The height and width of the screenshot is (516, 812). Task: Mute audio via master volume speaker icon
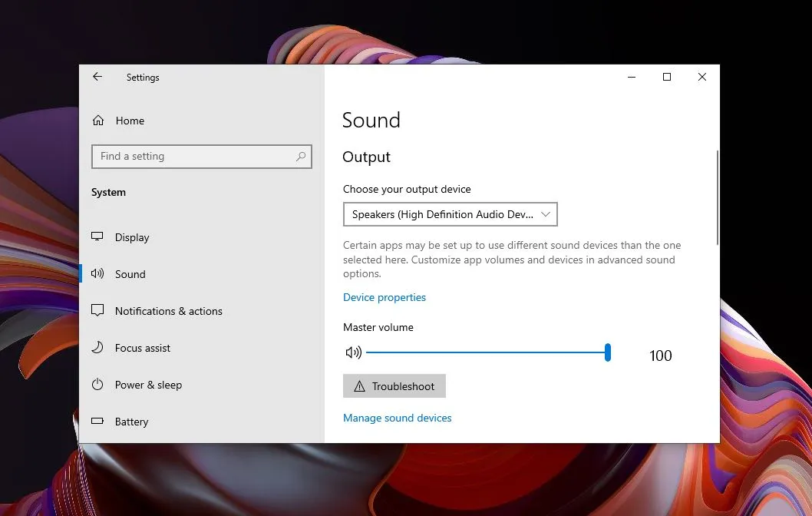pyautogui.click(x=353, y=352)
